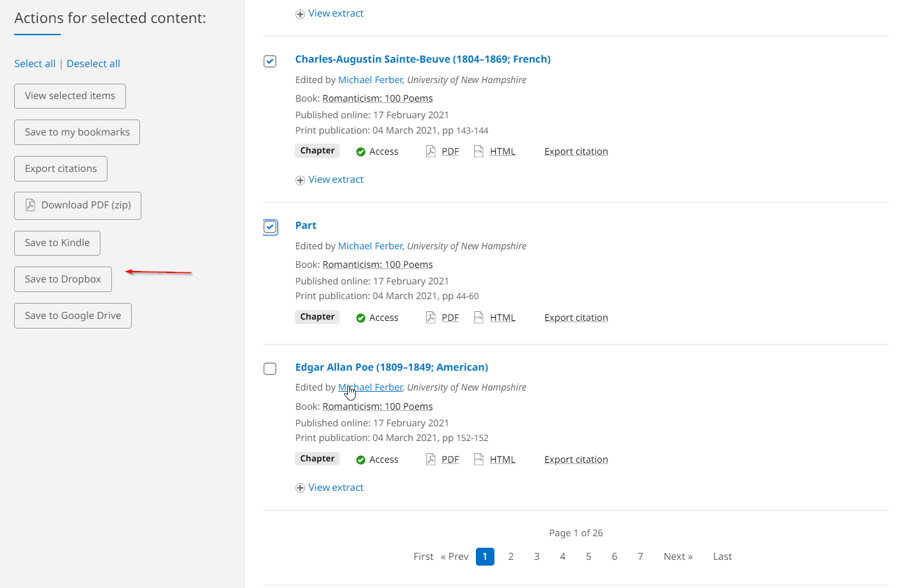Uncheck the Charles-Augustin Sainte-Beuve checkbox

pos(270,61)
